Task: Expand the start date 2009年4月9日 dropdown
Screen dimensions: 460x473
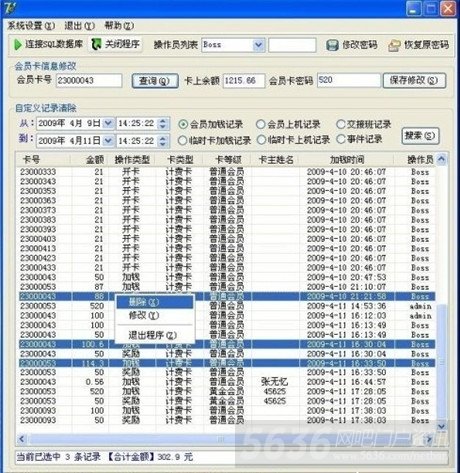Action: point(108,124)
